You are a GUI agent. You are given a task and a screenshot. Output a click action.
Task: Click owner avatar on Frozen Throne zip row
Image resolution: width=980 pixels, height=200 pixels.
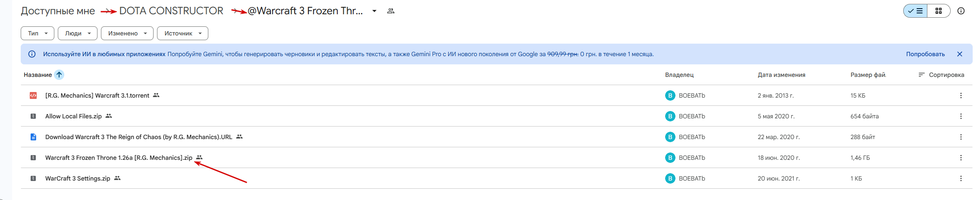pos(670,158)
